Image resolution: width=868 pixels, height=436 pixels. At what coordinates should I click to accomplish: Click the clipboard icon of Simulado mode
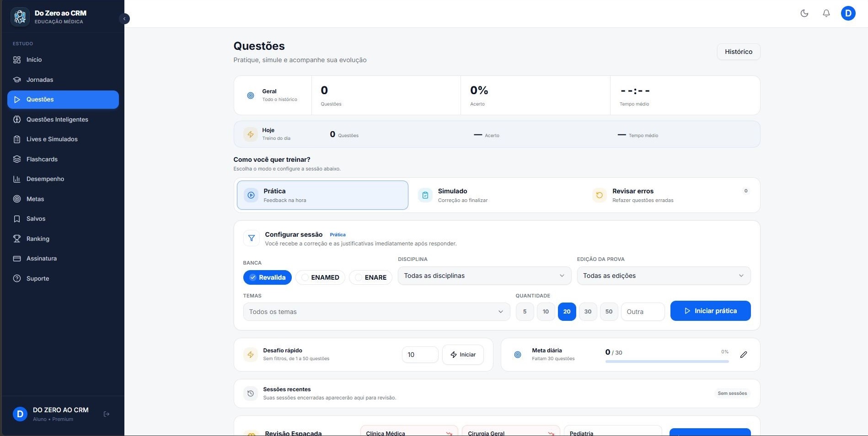tap(425, 195)
